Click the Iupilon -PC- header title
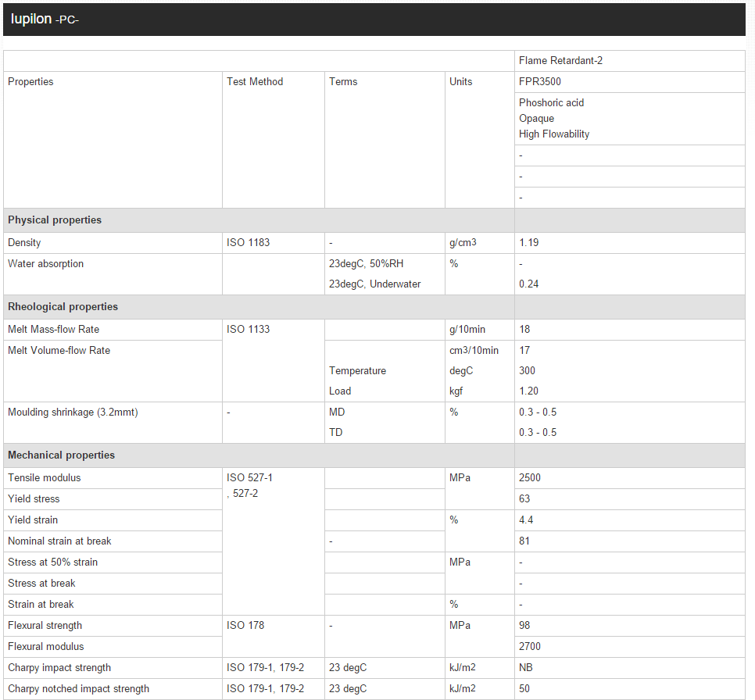The image size is (755, 700). pos(45,20)
